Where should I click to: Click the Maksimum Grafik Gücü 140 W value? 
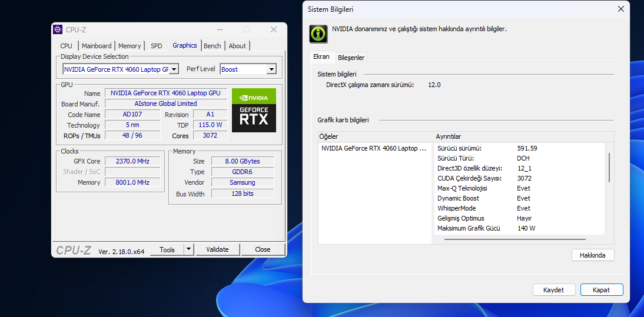pos(526,228)
